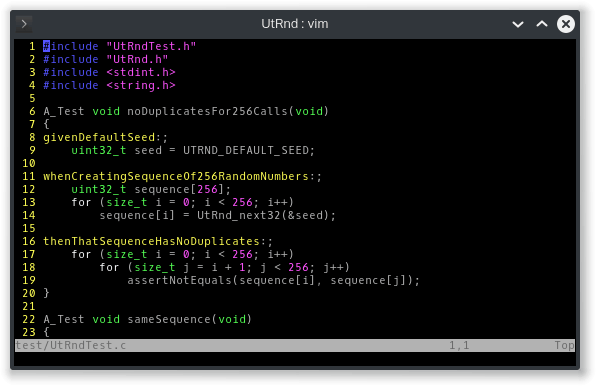Image resolution: width=596 pixels, height=386 pixels.
Task: Click the thenThatSequenceHasNoDuplicates label
Action: coord(151,241)
